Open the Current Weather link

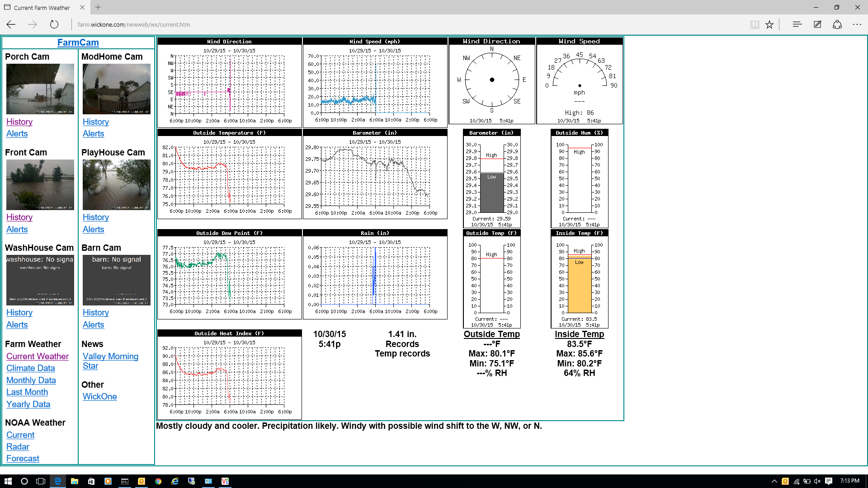pos(38,357)
